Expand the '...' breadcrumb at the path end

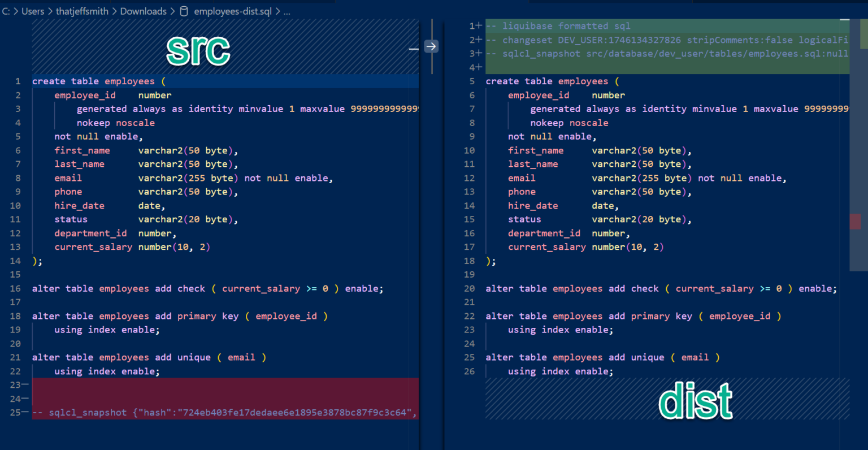[287, 11]
